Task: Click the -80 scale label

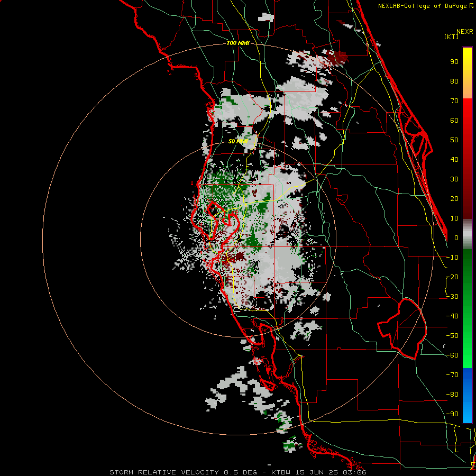Action: click(x=452, y=395)
